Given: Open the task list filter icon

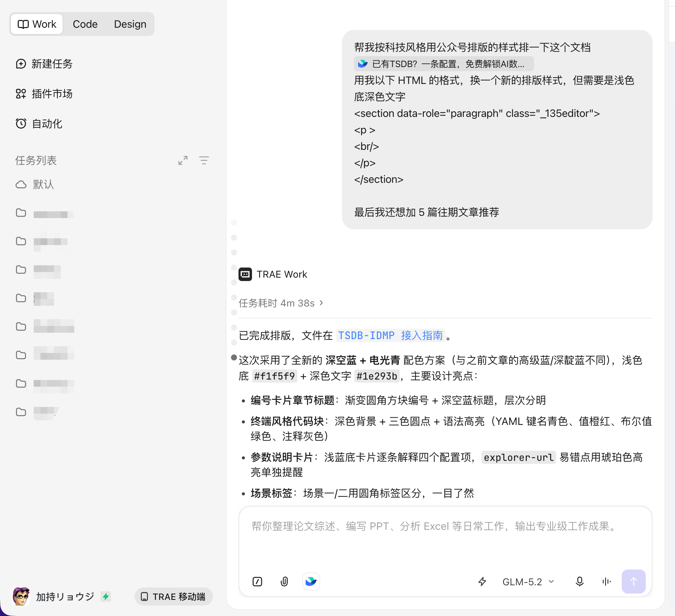Looking at the screenshot, I should [204, 160].
